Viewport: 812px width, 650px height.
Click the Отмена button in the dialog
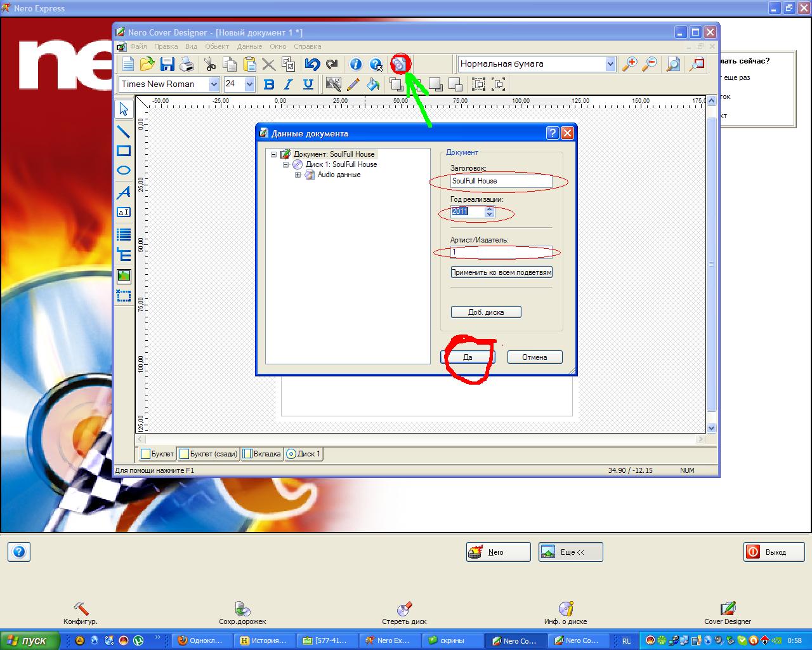535,357
